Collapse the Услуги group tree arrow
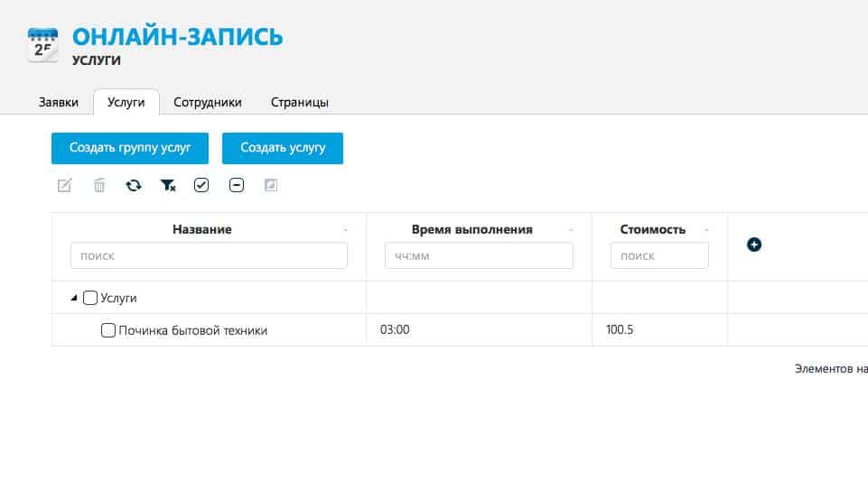 point(74,298)
